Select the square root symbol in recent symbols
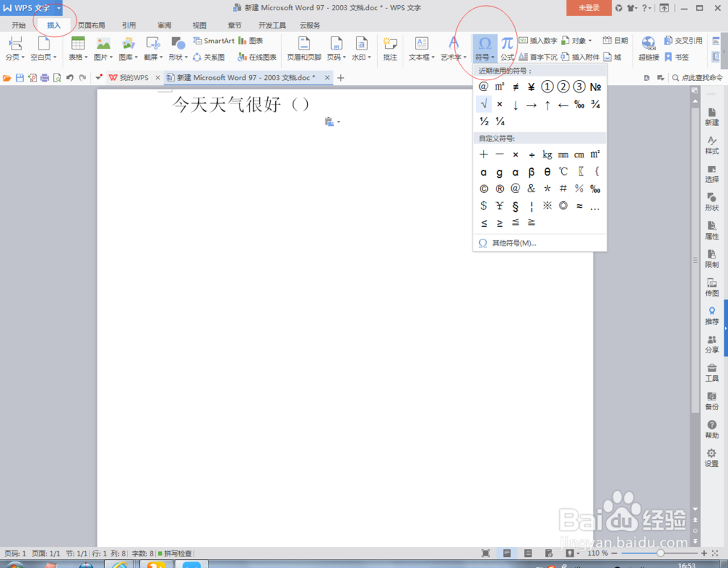The width and height of the screenshot is (728, 568). coord(483,104)
